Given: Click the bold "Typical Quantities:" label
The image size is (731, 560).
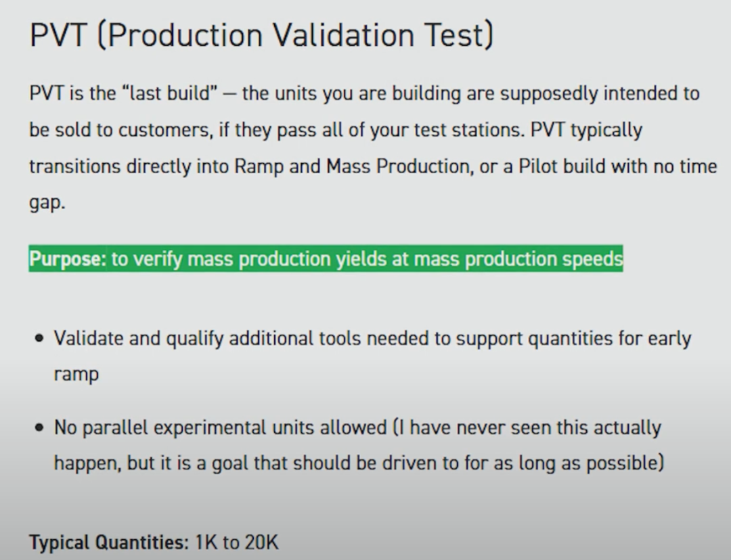Looking at the screenshot, I should (x=109, y=542).
